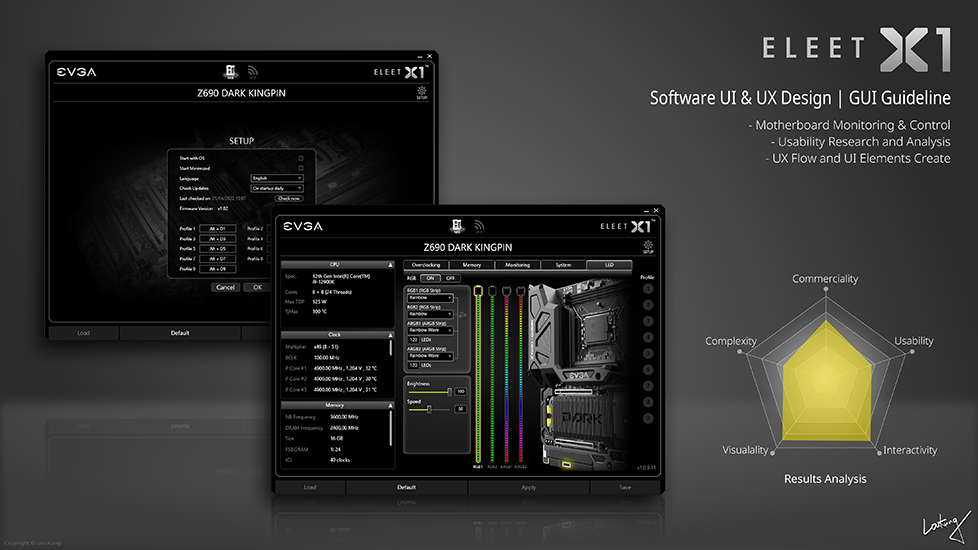
Task: Adjust the Speed slider handle
Action: [x=429, y=409]
